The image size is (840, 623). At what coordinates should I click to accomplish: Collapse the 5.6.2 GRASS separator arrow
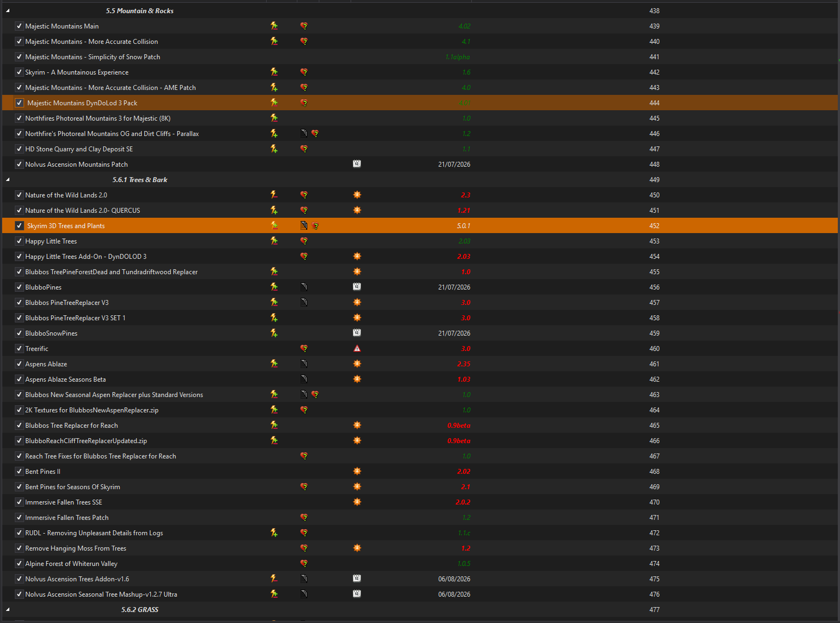(8, 609)
